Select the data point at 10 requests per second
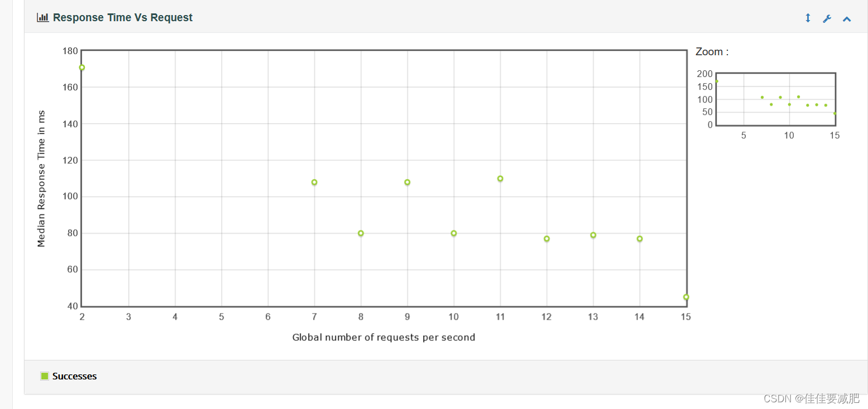868x409 pixels. [x=454, y=233]
